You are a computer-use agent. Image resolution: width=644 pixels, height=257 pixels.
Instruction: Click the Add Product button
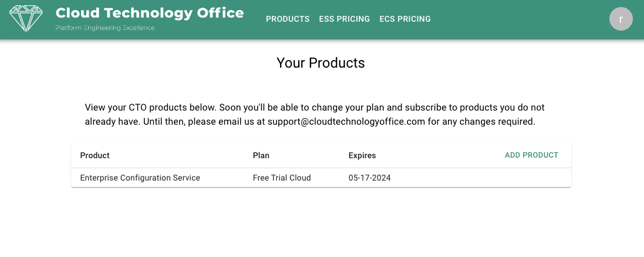(531, 155)
